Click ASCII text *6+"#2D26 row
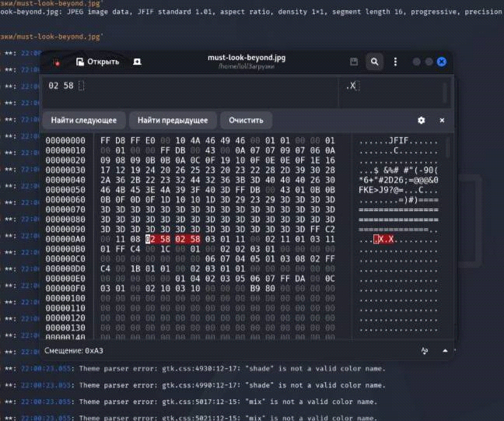The width and height of the screenshot is (504, 421). tap(381, 180)
